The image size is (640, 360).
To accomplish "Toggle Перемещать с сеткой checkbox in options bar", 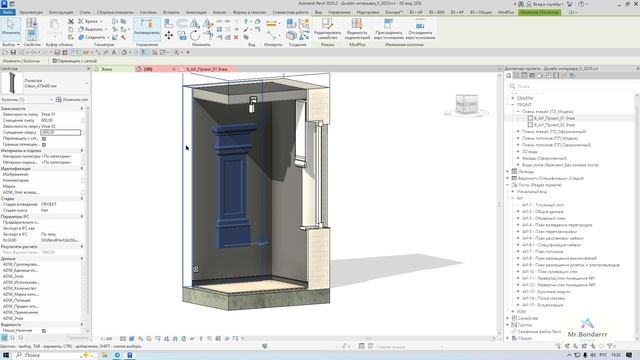I will tap(55, 61).
